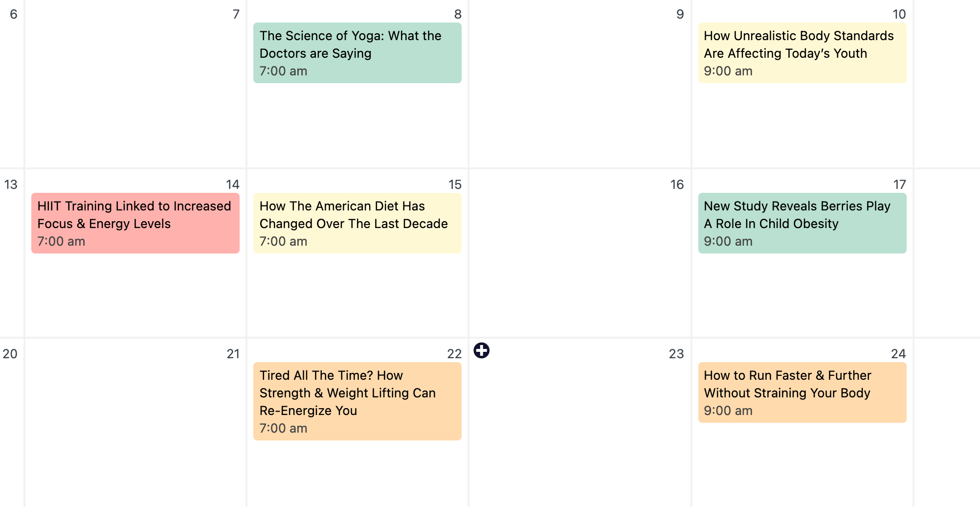This screenshot has width=980, height=507.
Task: Select date 21 on the calendar
Action: (233, 354)
